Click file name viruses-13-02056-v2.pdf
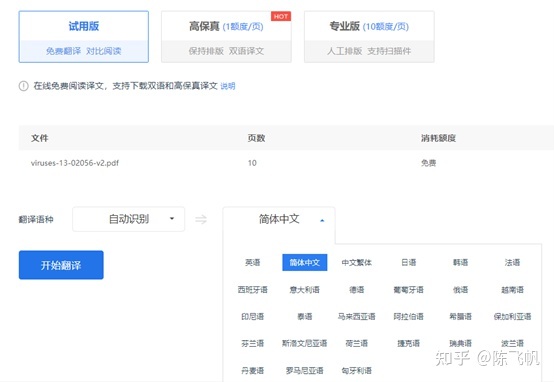 (75, 163)
